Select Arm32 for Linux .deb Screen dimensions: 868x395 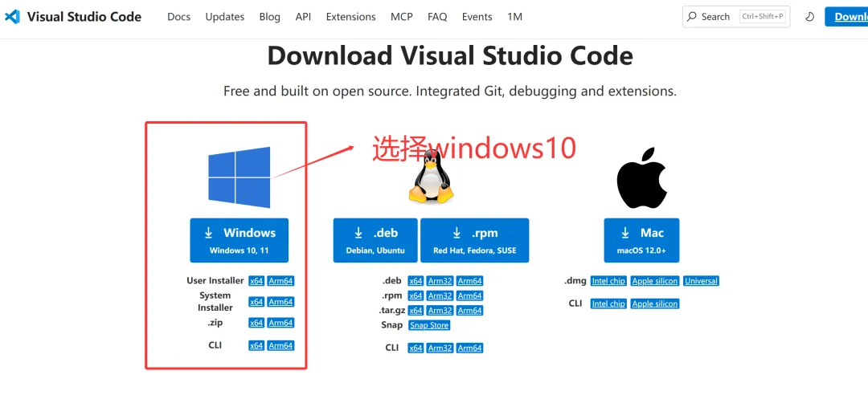coord(440,281)
